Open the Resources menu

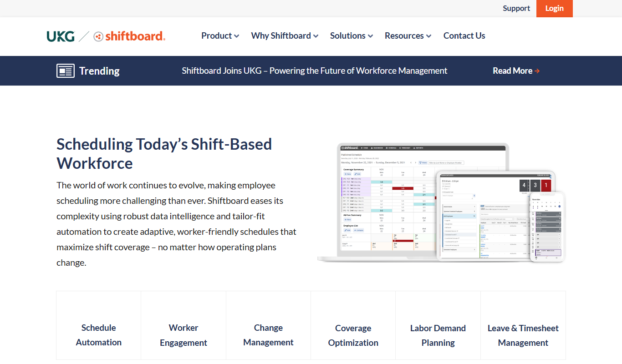(408, 35)
